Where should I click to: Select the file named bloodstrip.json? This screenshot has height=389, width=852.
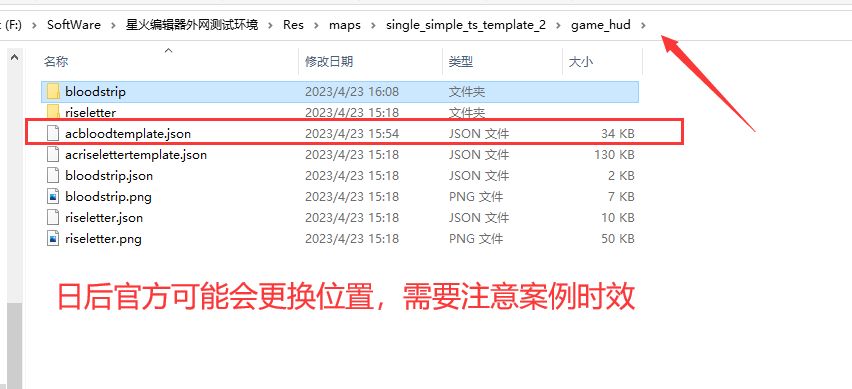click(109, 176)
